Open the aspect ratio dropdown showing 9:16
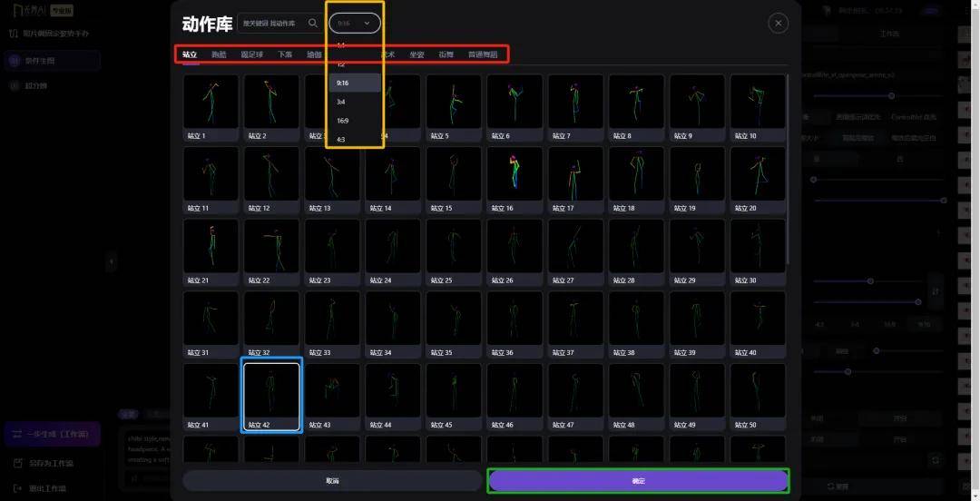980x501 pixels. tap(355, 24)
